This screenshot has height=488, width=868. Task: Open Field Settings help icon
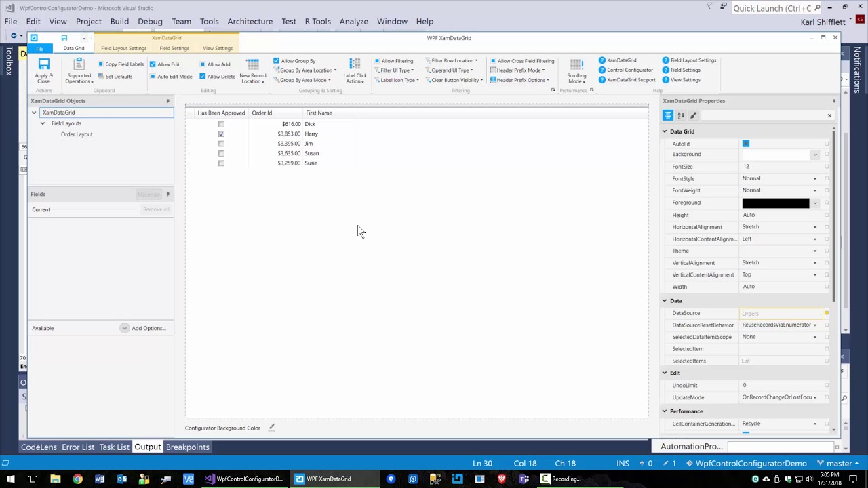click(665, 70)
